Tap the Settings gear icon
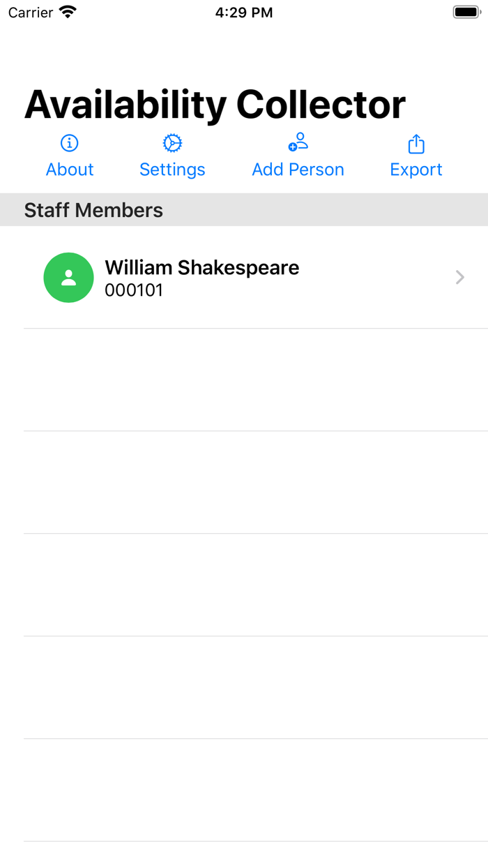This screenshot has width=488, height=868. click(x=171, y=142)
